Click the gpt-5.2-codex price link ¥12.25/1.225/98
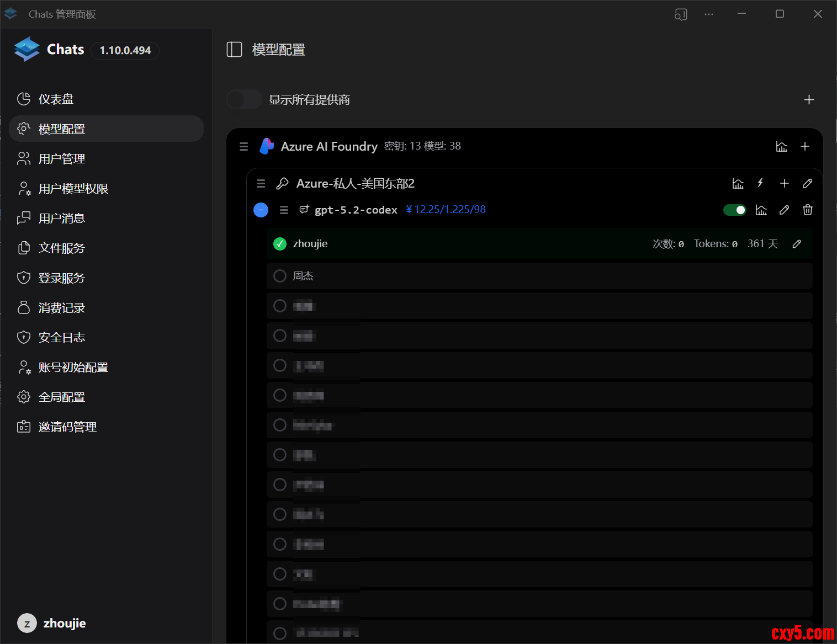The image size is (837, 644). click(x=446, y=210)
